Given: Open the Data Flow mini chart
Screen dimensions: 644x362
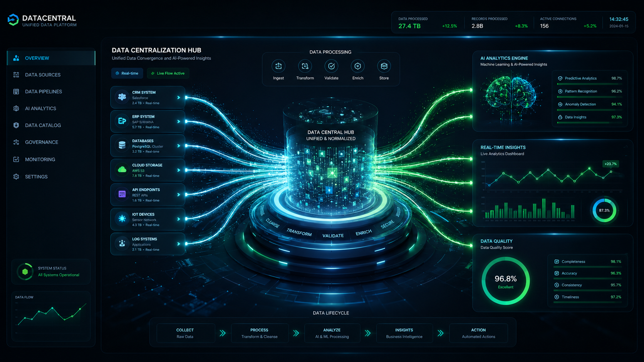Looking at the screenshot, I should 51,316.
